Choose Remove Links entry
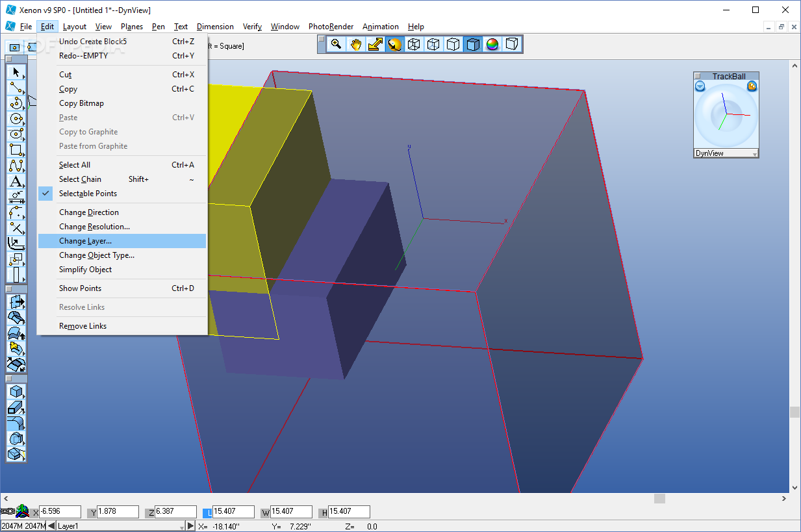801x532 pixels. [122, 326]
